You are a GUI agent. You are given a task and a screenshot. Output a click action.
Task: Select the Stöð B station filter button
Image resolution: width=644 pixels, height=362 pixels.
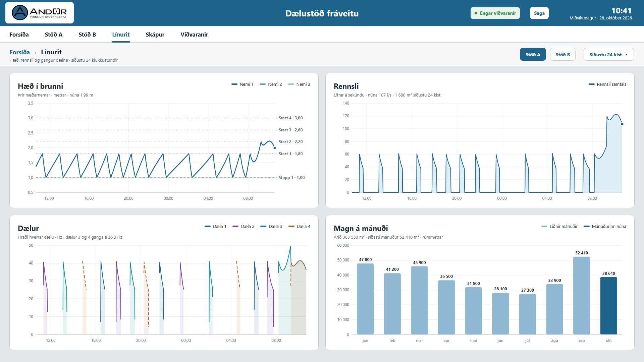point(563,54)
